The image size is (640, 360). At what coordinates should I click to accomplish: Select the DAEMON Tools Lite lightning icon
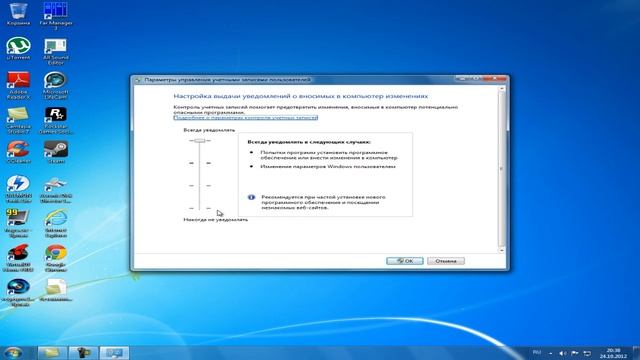click(x=18, y=189)
